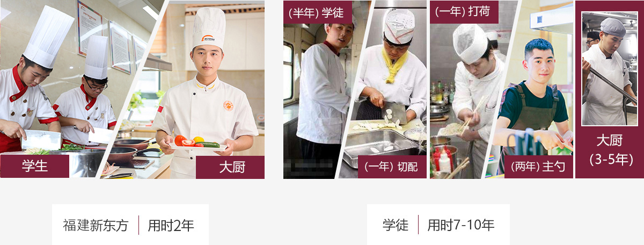
Task: Open framed head chef thumbnail
Action: click(609, 68)
